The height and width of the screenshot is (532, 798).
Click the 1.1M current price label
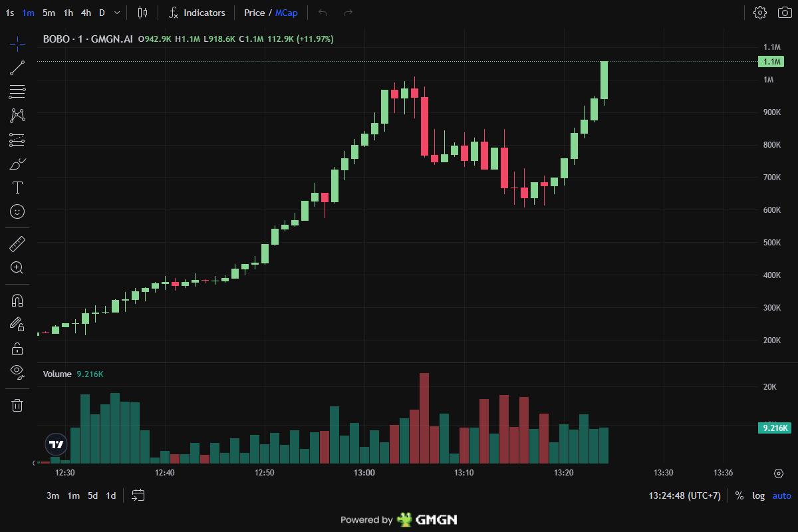click(771, 62)
